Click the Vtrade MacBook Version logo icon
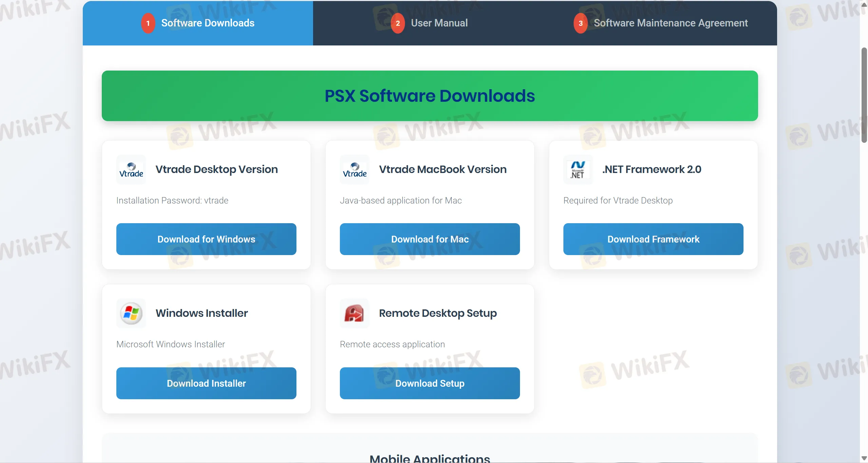Screen dimensions: 868x463 click(x=354, y=170)
